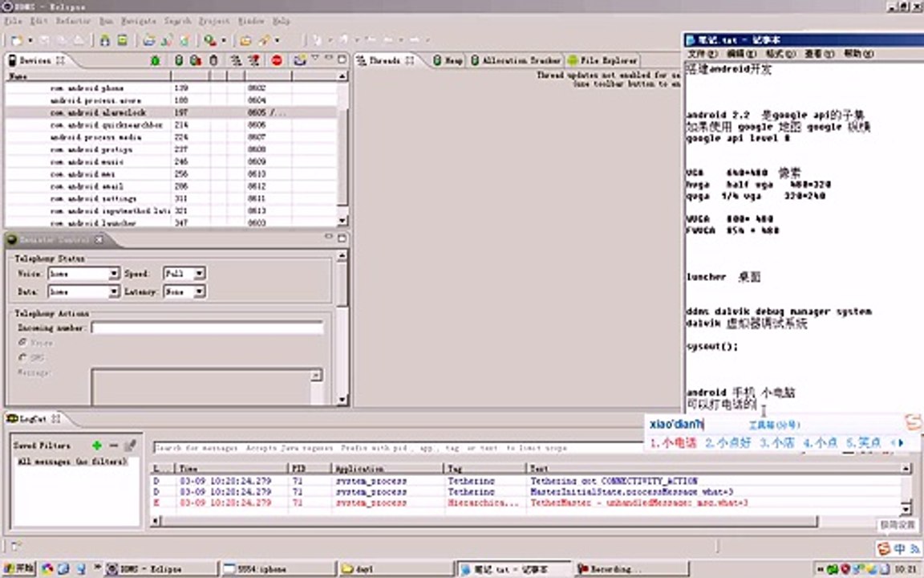Select com.android.phone process row
924x578 pixels.
click(171, 88)
